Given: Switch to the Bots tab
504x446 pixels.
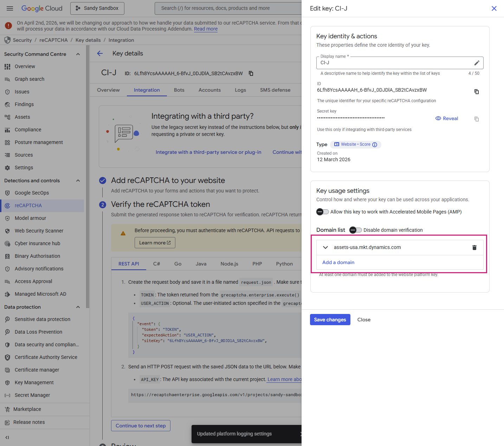Looking at the screenshot, I should (x=179, y=90).
